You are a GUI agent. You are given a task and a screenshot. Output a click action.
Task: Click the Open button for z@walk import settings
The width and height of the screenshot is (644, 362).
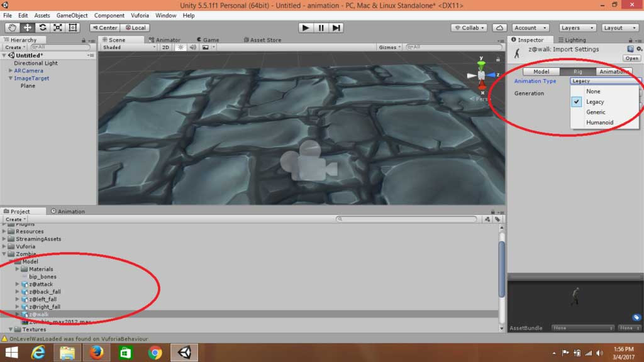[631, 58]
